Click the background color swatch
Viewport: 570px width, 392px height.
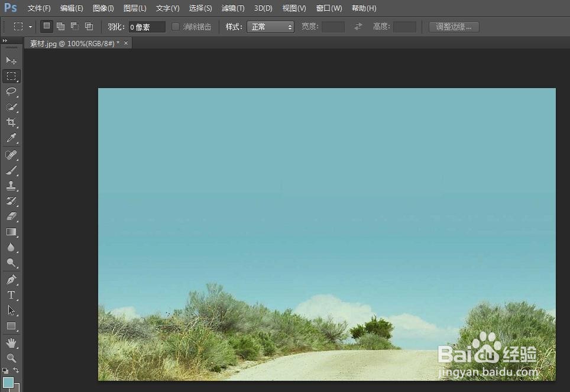point(17,388)
